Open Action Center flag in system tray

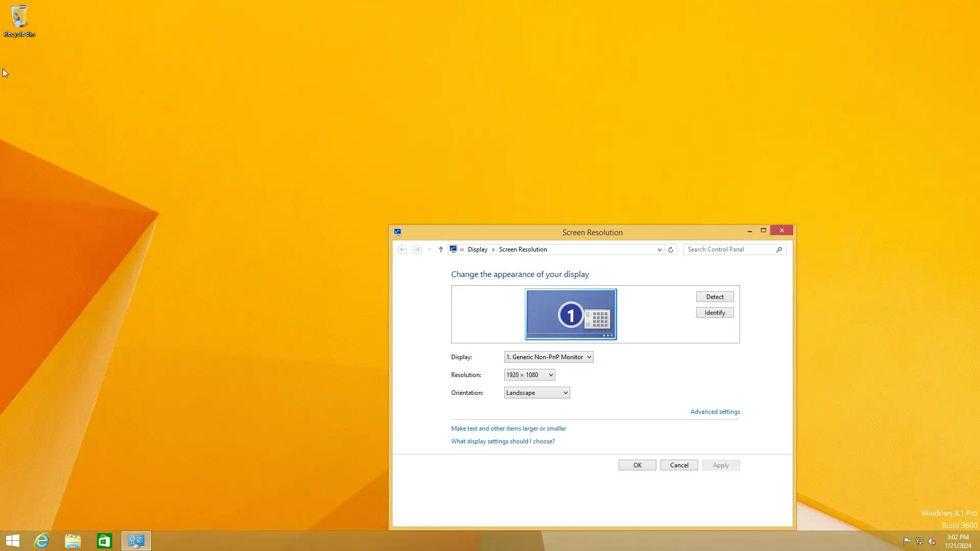coord(907,541)
